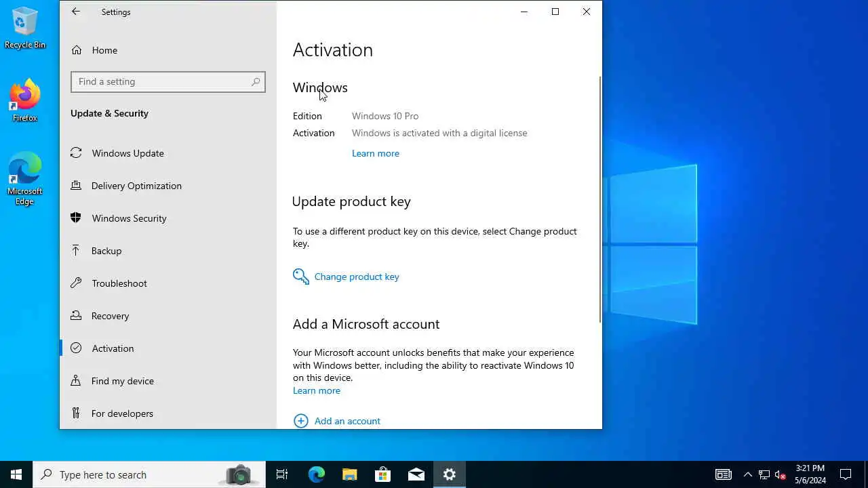This screenshot has width=868, height=488.
Task: Click the plus icon beside Add an account
Action: coord(300,421)
